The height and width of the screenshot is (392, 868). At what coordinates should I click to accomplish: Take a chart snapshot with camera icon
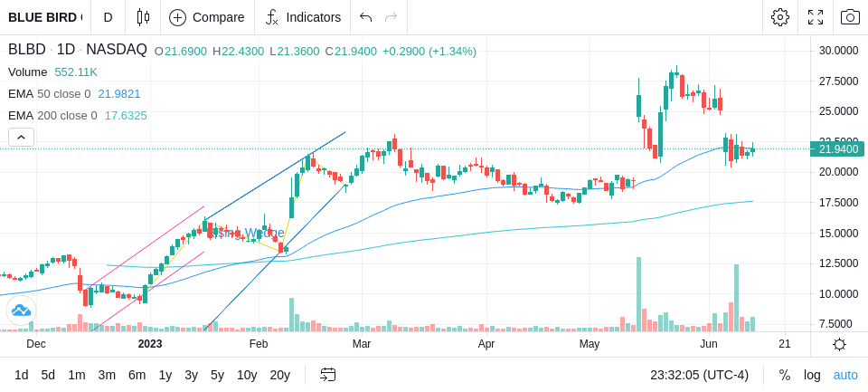pos(850,17)
